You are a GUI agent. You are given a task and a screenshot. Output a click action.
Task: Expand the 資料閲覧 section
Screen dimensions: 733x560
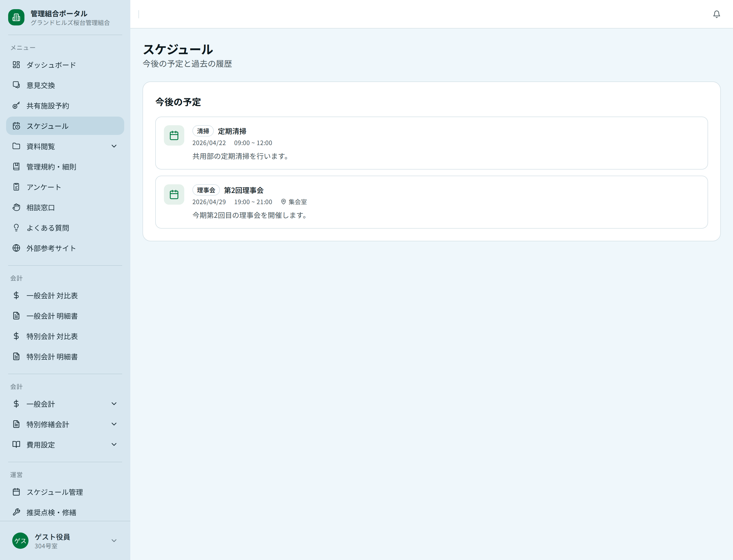(x=114, y=146)
